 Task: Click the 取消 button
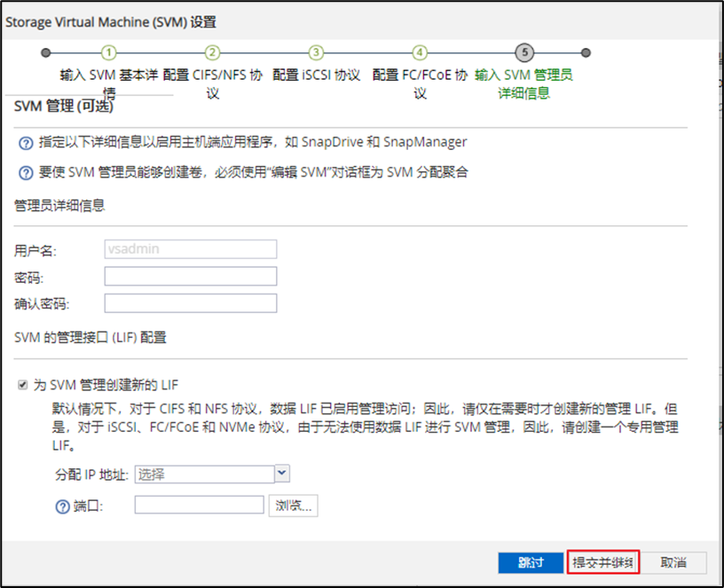673,562
